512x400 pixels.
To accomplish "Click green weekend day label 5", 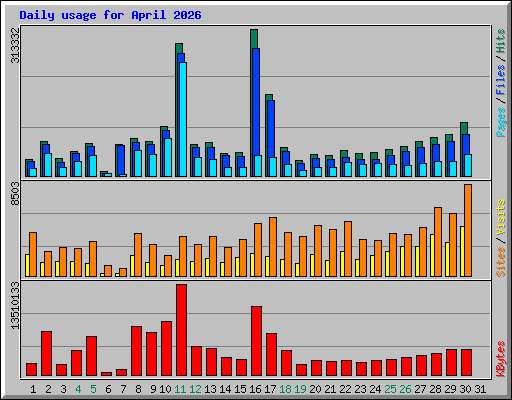I will click(93, 389).
